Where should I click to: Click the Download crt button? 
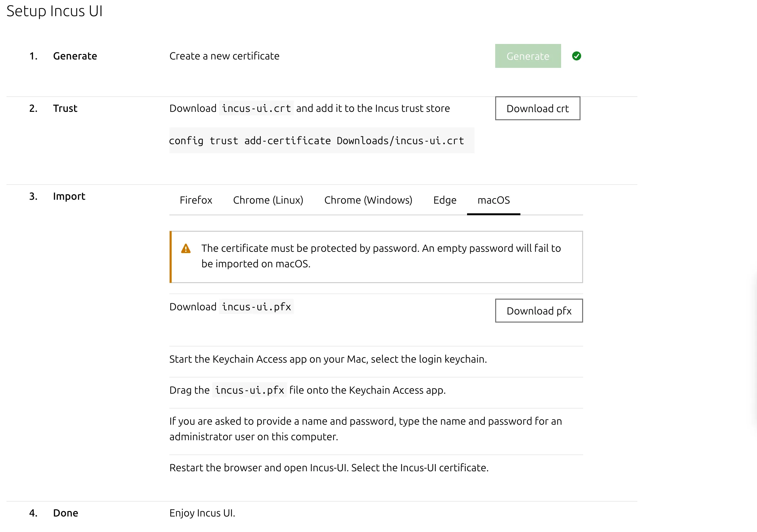(x=538, y=109)
